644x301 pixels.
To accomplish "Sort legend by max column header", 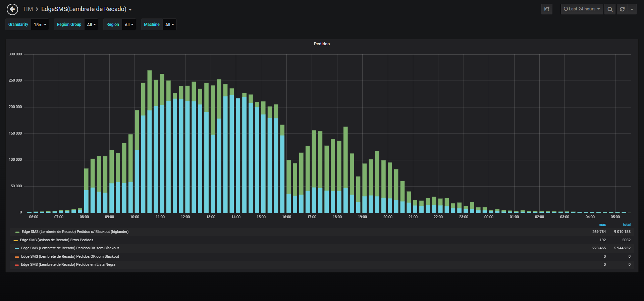I will [x=602, y=225].
